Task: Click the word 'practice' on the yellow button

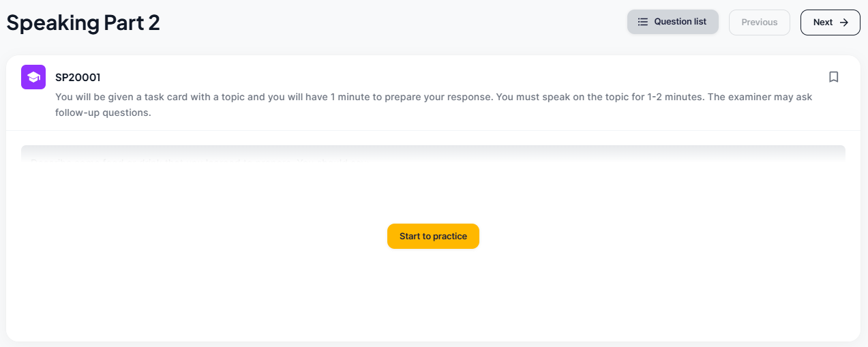Action: 450,237
